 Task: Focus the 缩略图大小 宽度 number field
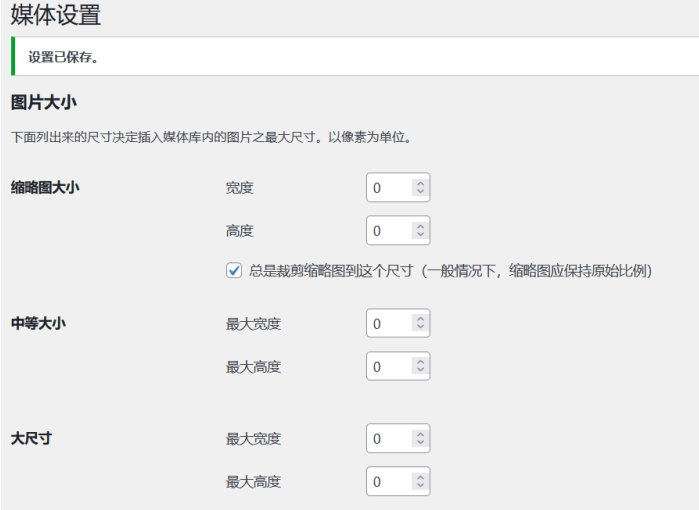coord(388,188)
